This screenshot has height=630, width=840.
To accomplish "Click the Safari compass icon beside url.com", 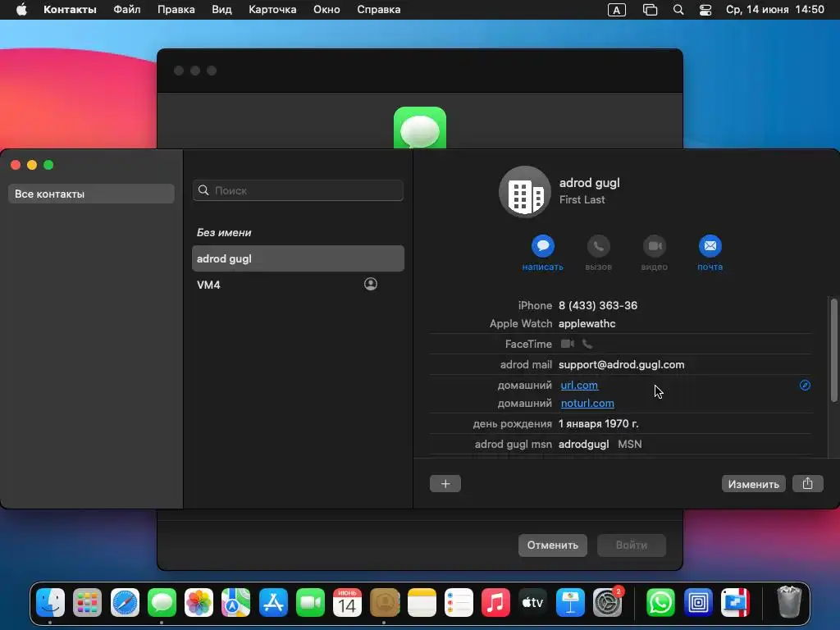I will [x=805, y=386].
